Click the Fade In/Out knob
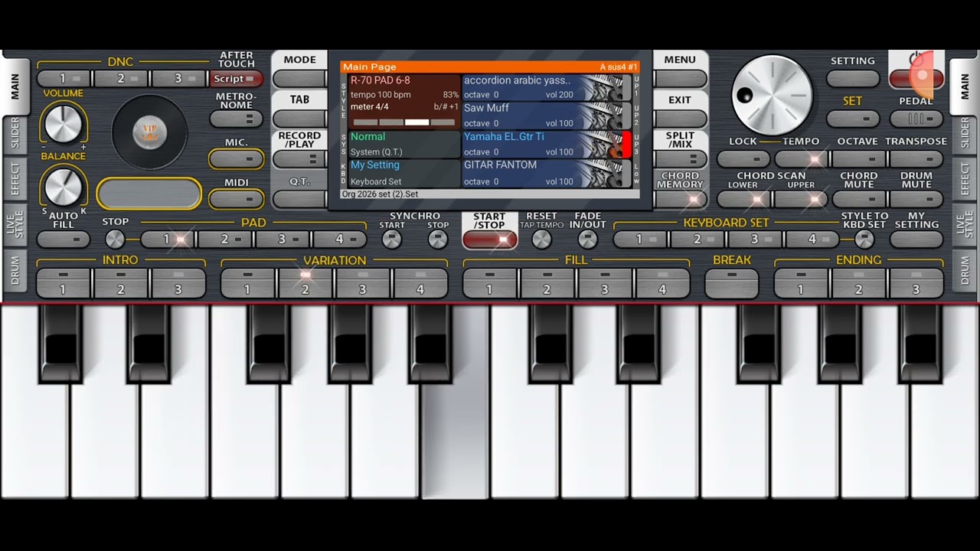Viewport: 980px width, 551px height. tap(587, 240)
